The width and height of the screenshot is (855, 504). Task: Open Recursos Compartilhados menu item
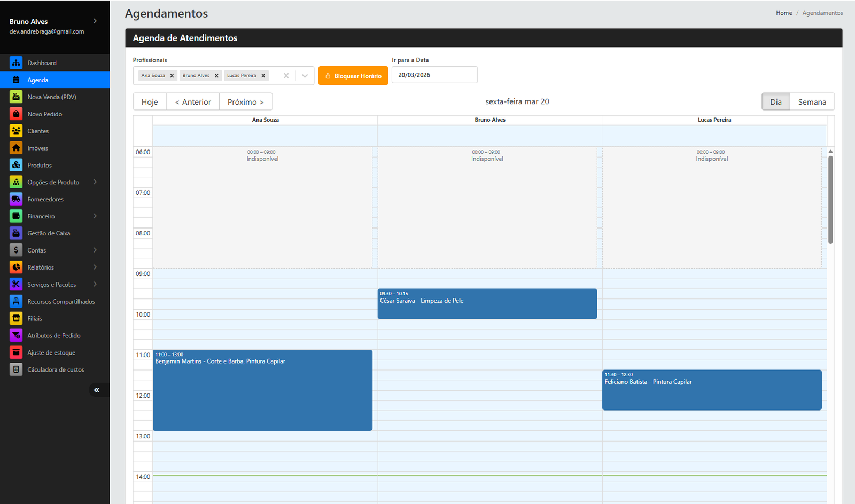coord(61,302)
